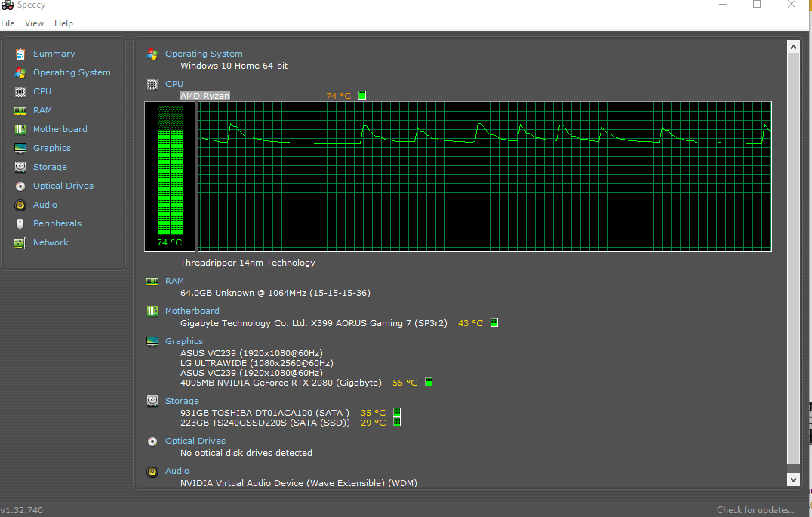Viewport: 812px width, 517px height.
Task: Click the CPU temperature vertical bar gauge
Action: point(170,177)
